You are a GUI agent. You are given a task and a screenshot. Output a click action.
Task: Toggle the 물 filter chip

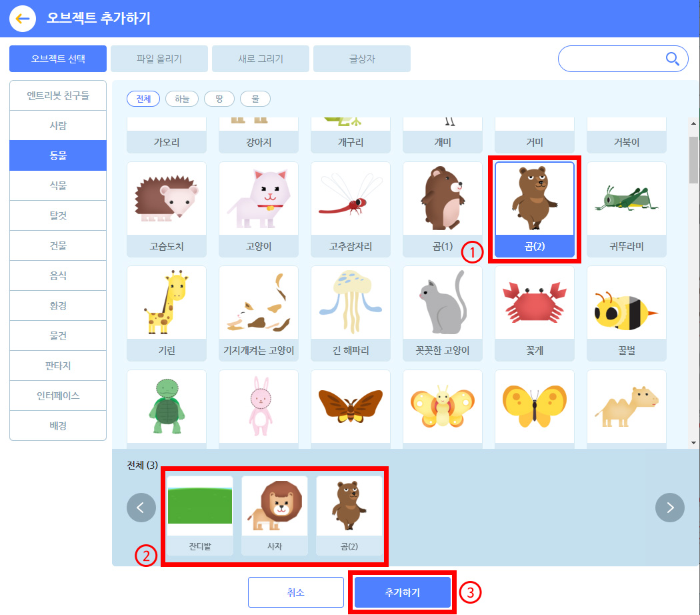tap(255, 99)
